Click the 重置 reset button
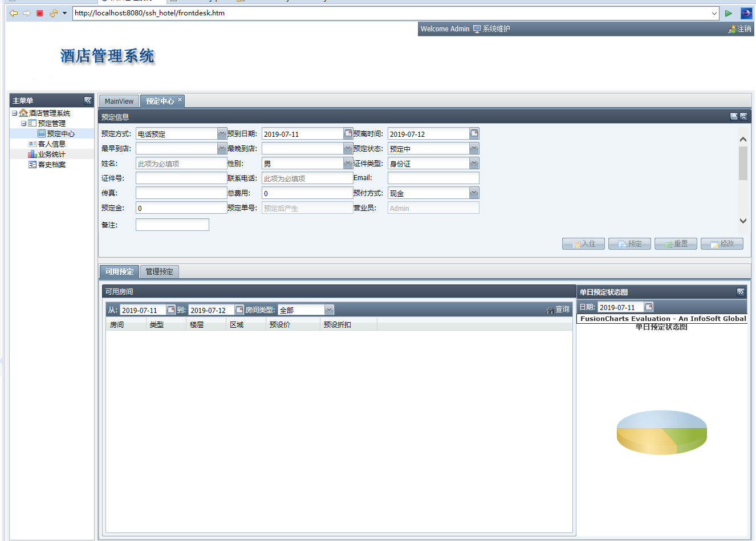 (x=676, y=244)
